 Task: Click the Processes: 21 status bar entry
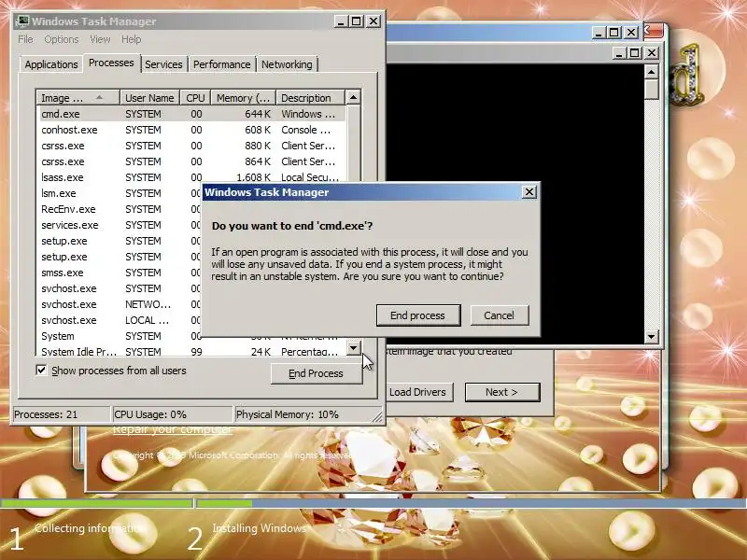tap(61, 414)
